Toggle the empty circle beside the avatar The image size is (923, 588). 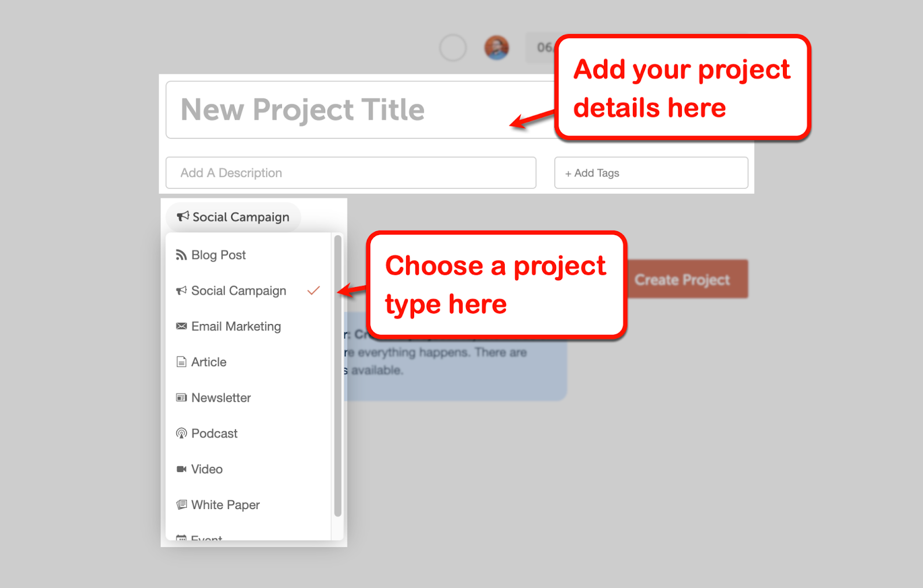click(x=453, y=48)
